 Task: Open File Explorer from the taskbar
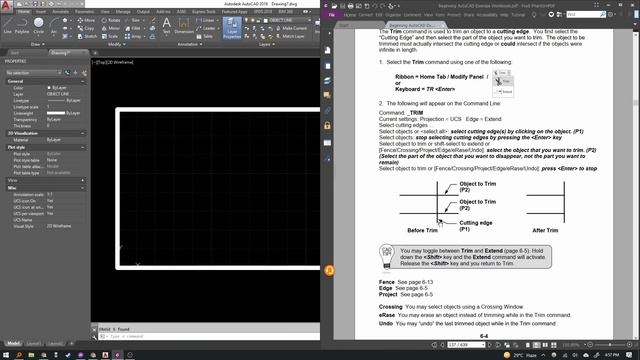click(31, 355)
